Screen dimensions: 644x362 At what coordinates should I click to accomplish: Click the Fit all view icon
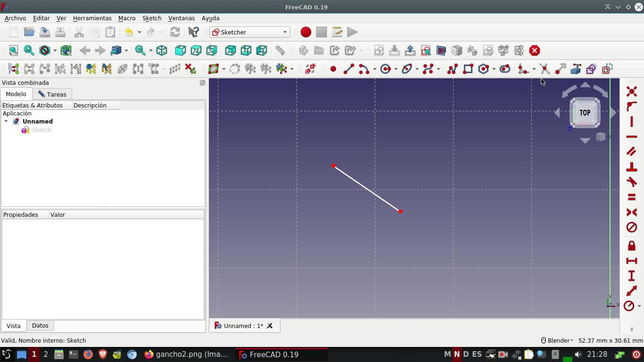click(x=14, y=50)
